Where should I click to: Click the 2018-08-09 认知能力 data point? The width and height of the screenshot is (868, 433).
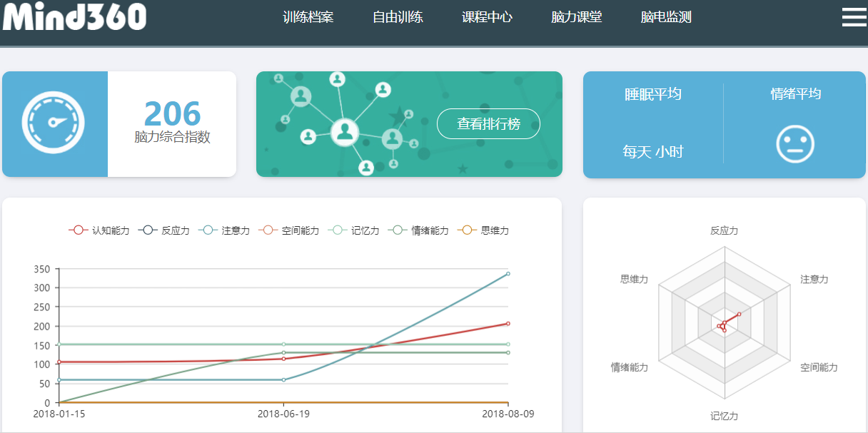pos(508,323)
